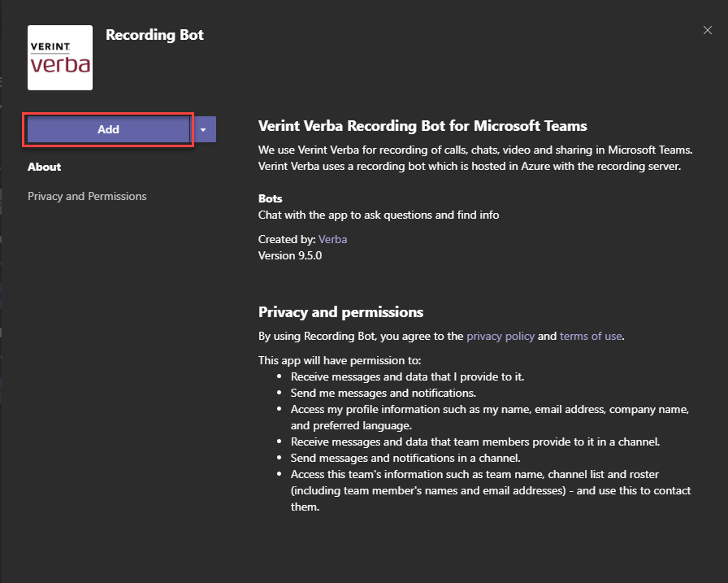The width and height of the screenshot is (728, 583).
Task: Open the Verba creator link
Action: click(x=332, y=239)
